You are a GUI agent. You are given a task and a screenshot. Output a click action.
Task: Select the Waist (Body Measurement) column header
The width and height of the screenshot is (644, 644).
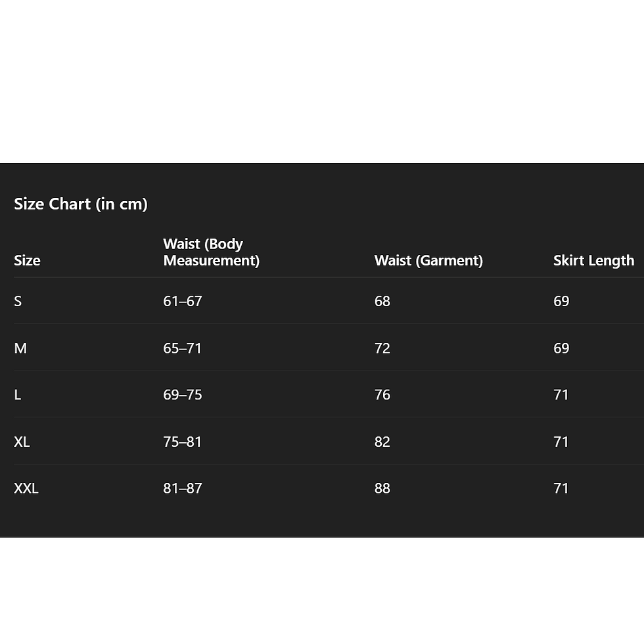[211, 252]
